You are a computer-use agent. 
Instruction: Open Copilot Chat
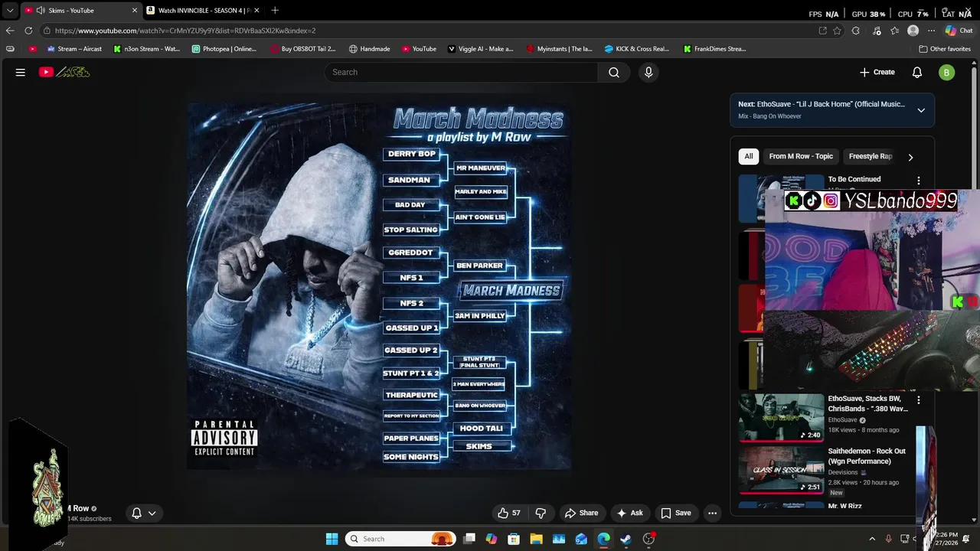(959, 31)
